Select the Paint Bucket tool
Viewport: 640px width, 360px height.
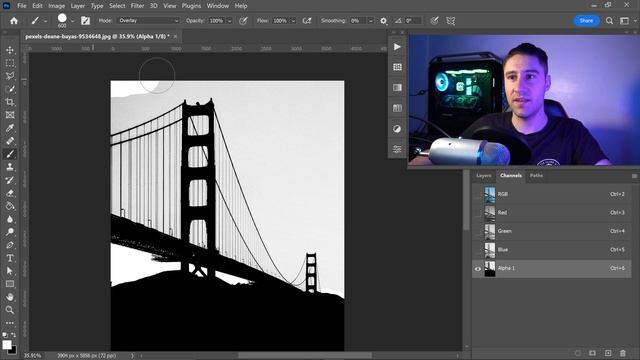coord(10,206)
